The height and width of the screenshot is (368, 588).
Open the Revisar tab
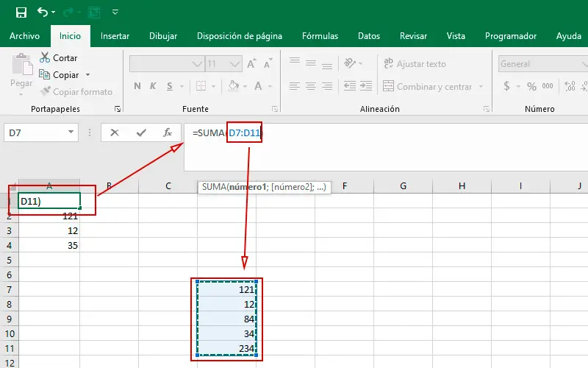coord(413,36)
